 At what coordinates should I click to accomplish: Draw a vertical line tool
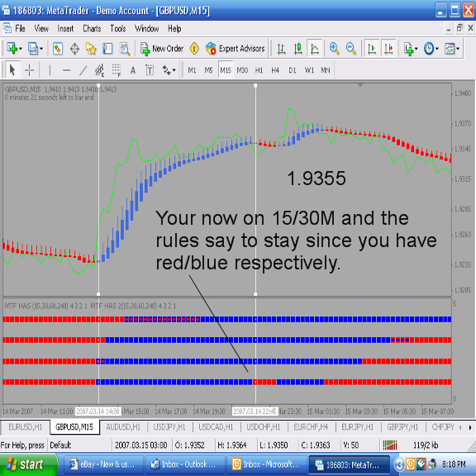50,70
